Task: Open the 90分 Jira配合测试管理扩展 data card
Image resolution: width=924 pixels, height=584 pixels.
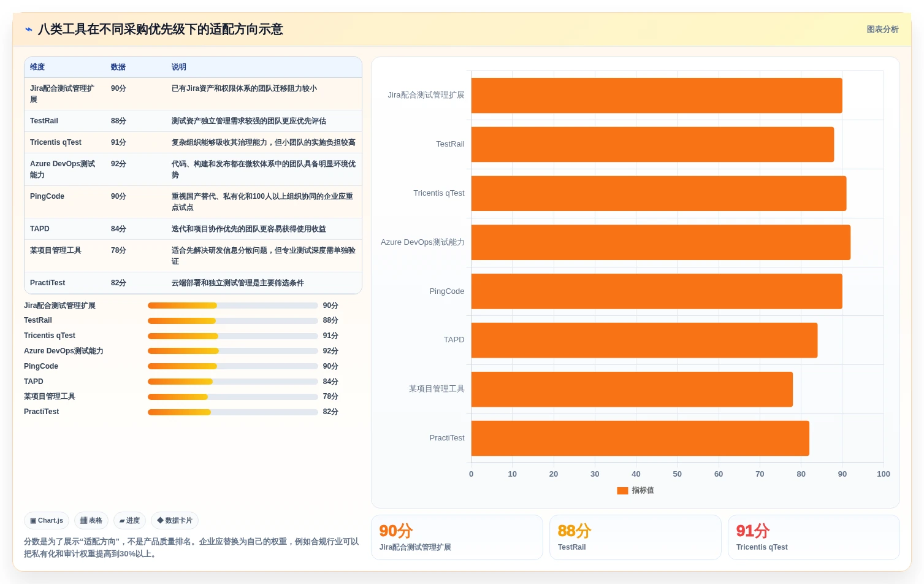Action: click(x=457, y=537)
